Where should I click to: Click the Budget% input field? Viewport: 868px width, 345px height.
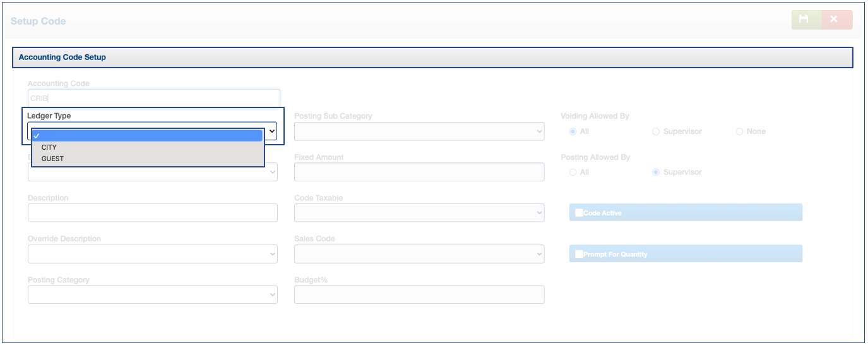419,295
